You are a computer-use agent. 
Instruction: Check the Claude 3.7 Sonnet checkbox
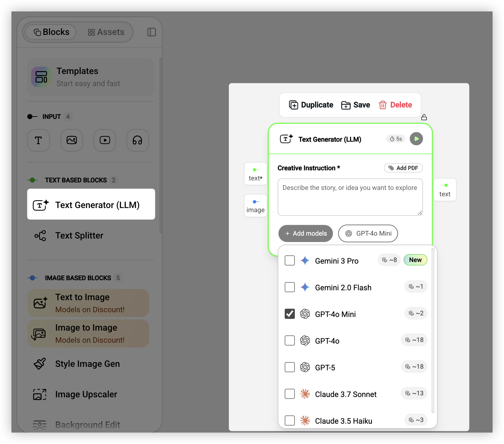tap(290, 394)
